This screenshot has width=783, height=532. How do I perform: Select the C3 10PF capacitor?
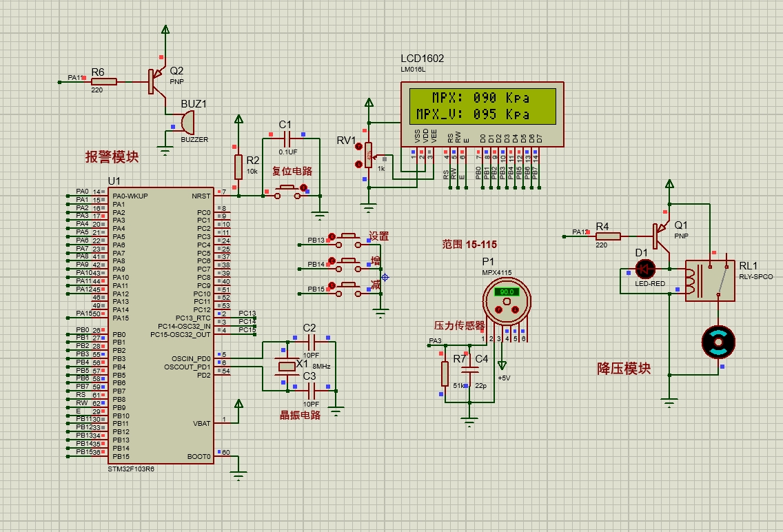pyautogui.click(x=312, y=390)
